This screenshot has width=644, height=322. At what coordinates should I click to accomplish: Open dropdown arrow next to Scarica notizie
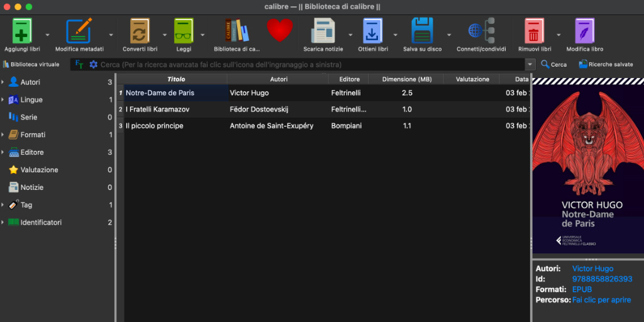[x=350, y=35]
